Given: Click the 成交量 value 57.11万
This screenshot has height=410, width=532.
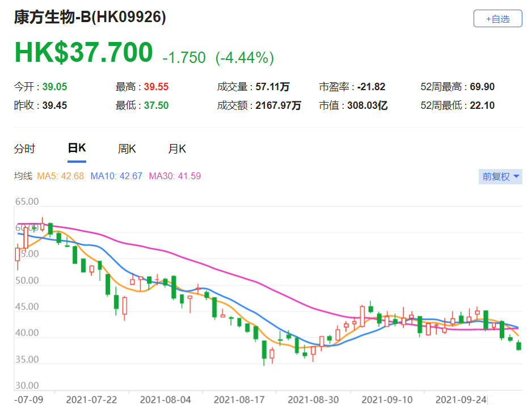Looking at the screenshot, I should [x=272, y=86].
